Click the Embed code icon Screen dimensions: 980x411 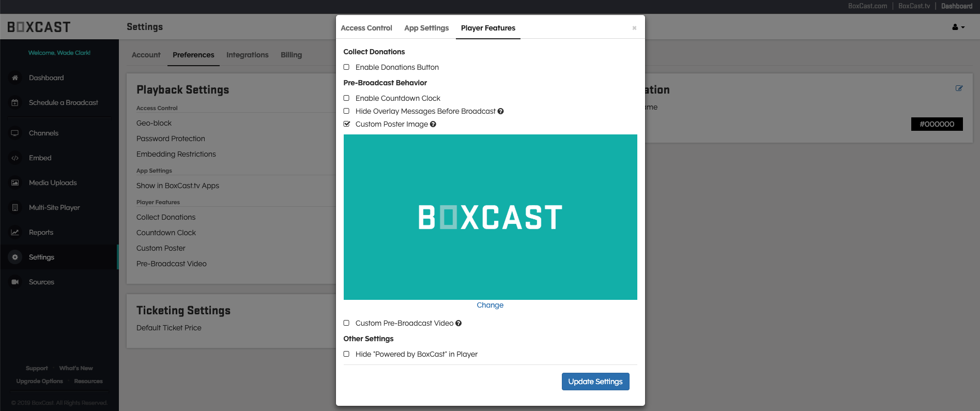click(x=15, y=158)
